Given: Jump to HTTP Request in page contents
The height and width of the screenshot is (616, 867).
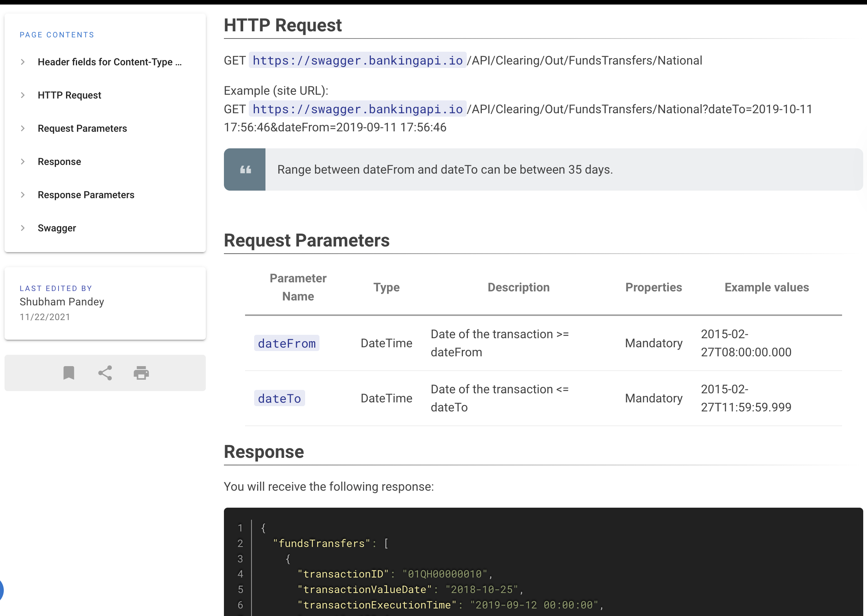Looking at the screenshot, I should [69, 95].
